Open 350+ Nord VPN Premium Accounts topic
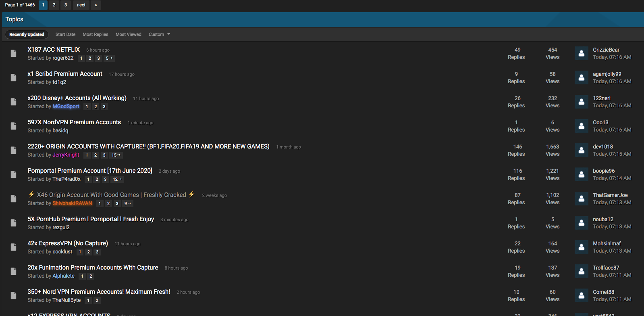The height and width of the screenshot is (316, 644). (99, 291)
